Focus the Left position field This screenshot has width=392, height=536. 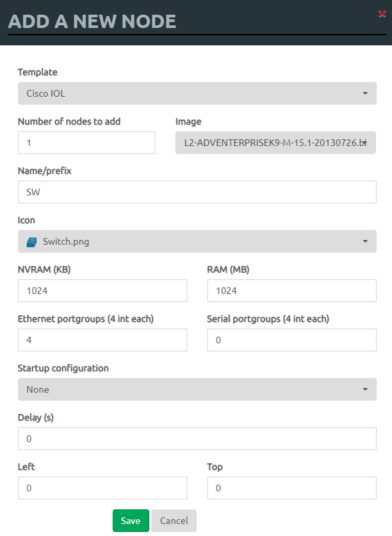[103, 488]
